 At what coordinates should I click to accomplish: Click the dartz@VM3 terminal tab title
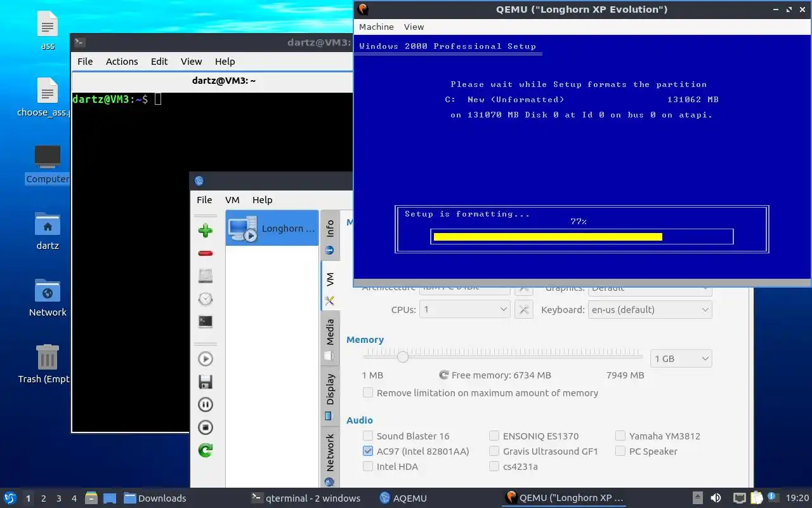coord(224,81)
